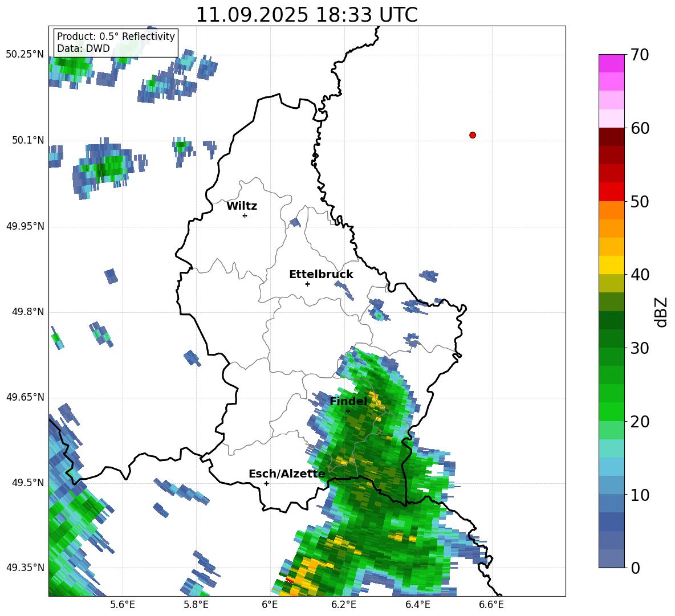
Task: Click the dark red colorbar swatch below 60
Action: click(611, 136)
